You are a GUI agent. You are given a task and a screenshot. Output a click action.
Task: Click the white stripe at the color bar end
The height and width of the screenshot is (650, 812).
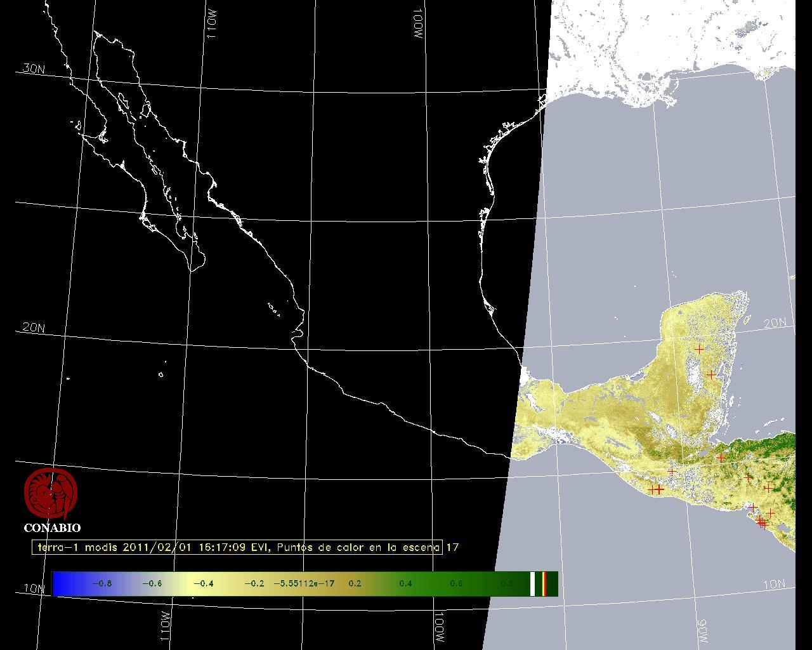tap(533, 583)
